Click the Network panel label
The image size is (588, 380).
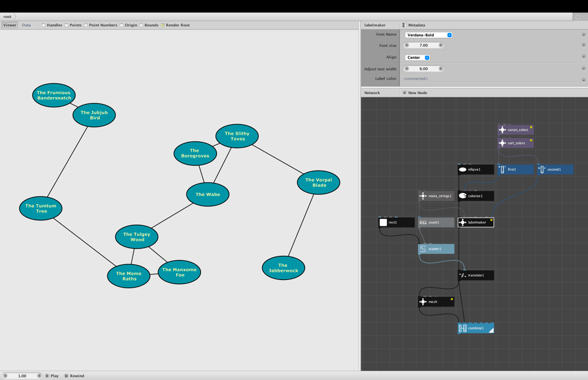click(372, 93)
